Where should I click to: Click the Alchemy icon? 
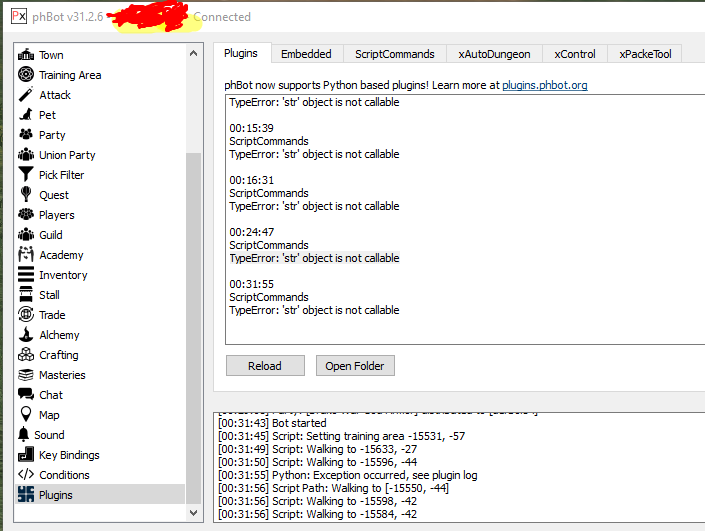[26, 335]
